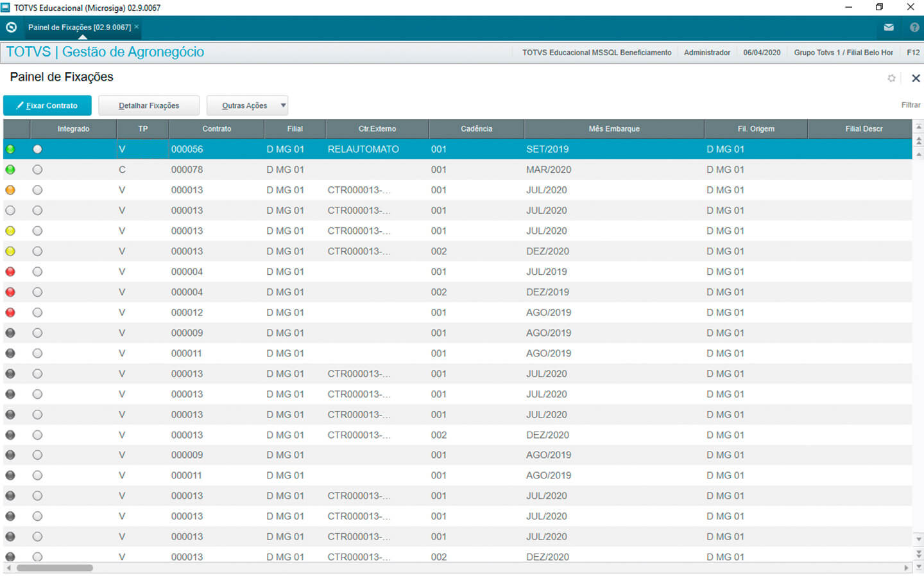Close the Painel de Fixações tab
The image size is (924, 578).
(x=137, y=27)
